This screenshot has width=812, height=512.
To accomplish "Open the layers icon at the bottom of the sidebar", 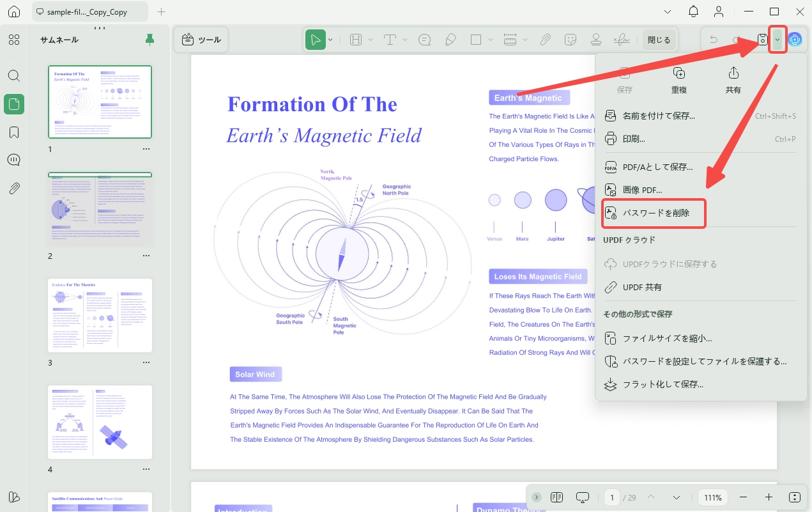I will [x=14, y=497].
